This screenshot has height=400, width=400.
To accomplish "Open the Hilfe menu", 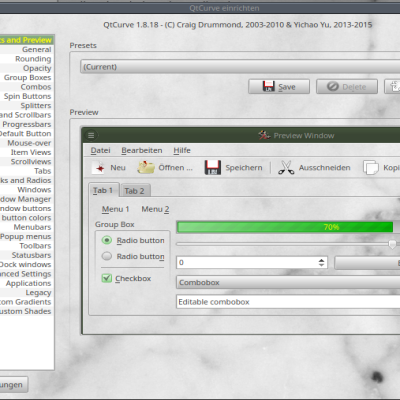I will click(x=182, y=150).
